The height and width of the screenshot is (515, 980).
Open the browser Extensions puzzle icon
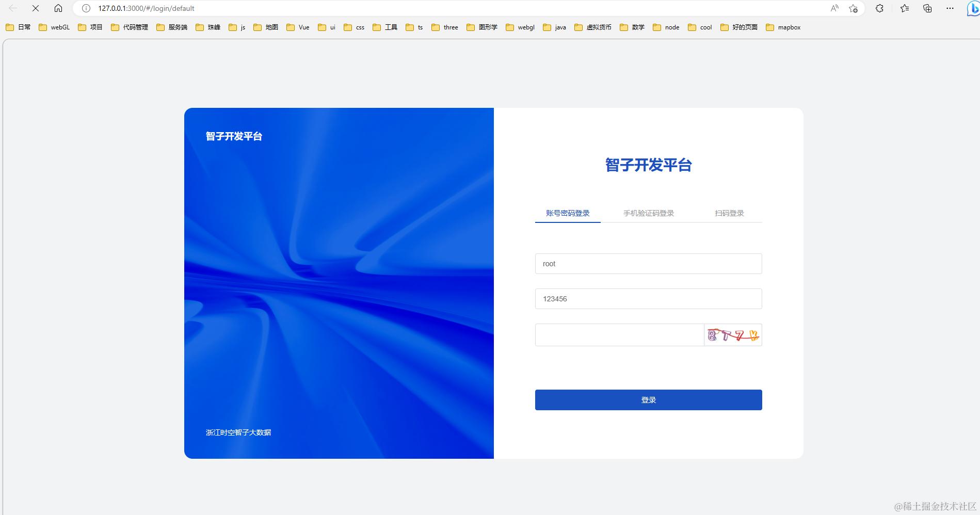[x=879, y=8]
